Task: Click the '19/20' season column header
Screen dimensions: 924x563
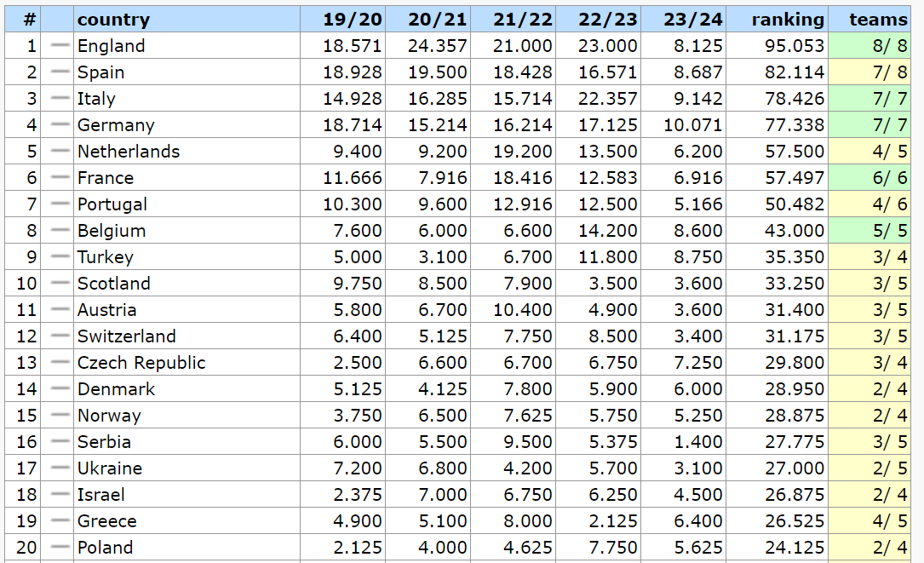Action: pyautogui.click(x=353, y=20)
